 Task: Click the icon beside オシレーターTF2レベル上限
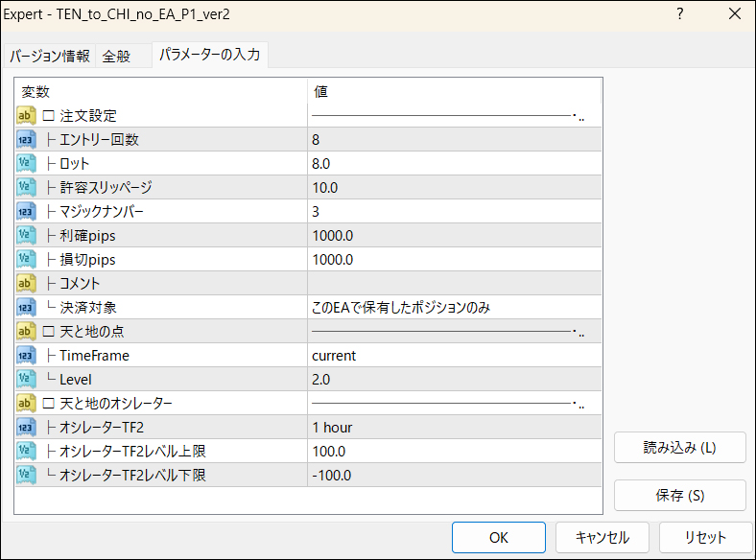tap(27, 452)
